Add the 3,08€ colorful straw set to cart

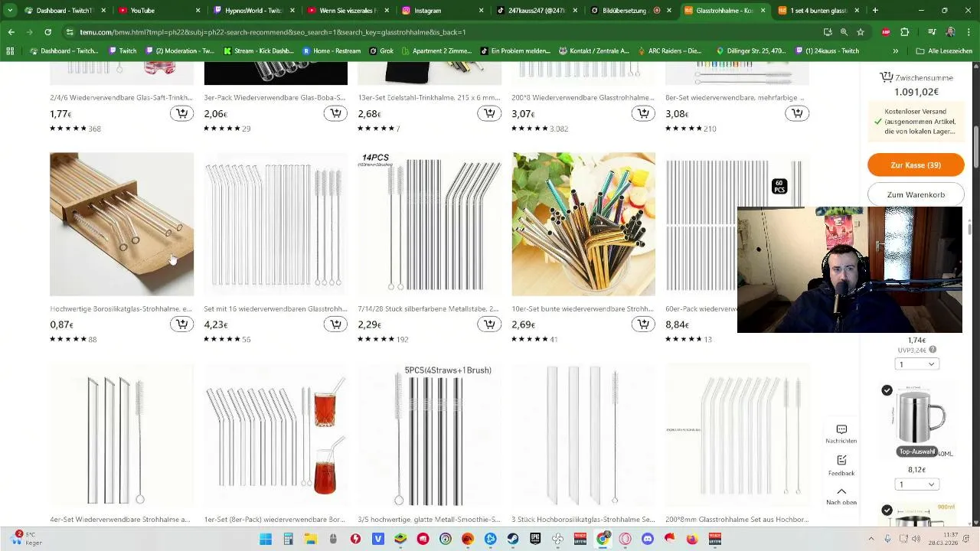pos(797,113)
